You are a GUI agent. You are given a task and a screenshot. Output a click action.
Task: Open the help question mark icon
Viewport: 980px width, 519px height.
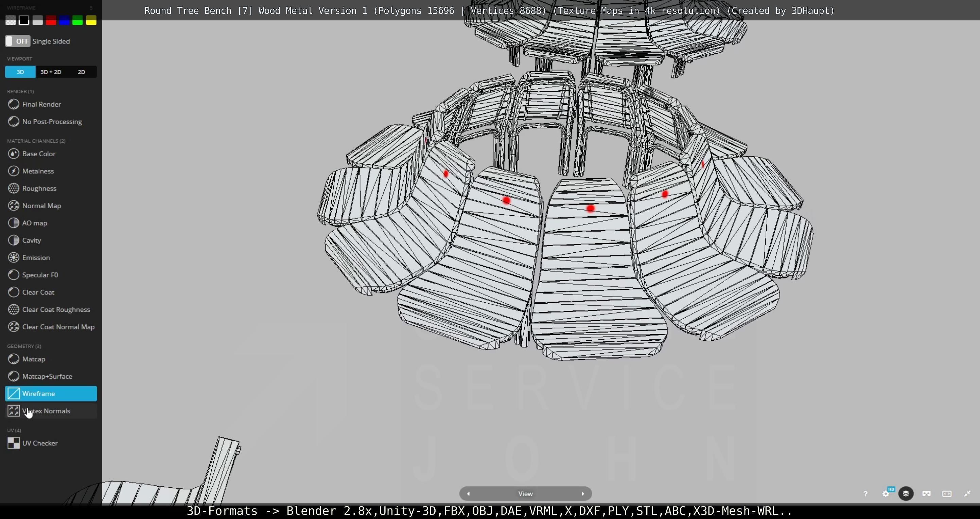coord(865,494)
